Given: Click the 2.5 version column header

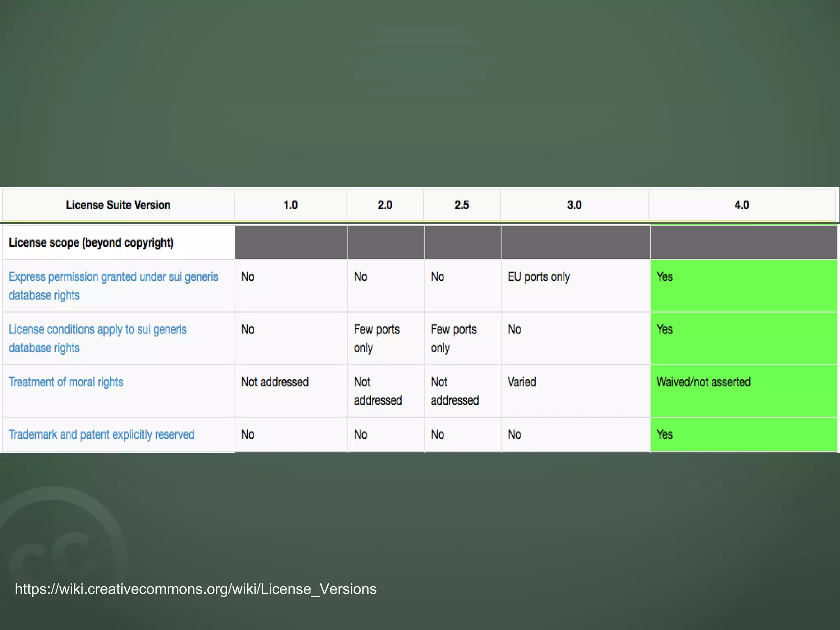Looking at the screenshot, I should (461, 205).
